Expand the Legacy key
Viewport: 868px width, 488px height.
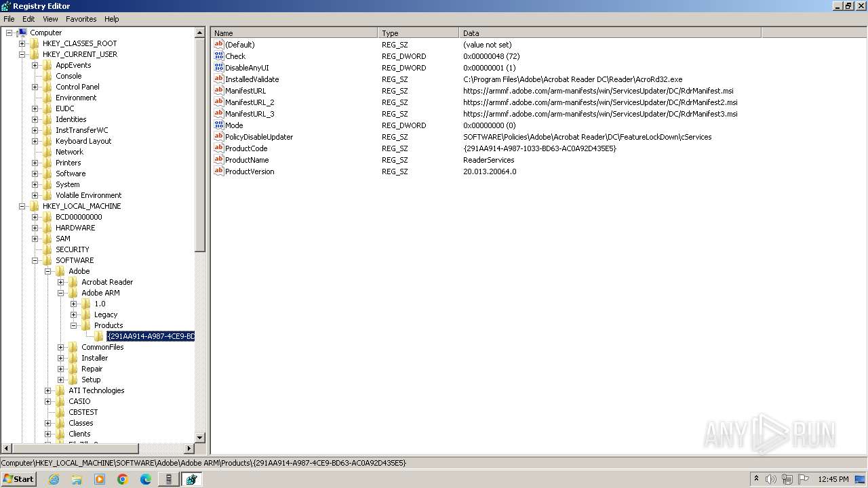tap(73, 314)
